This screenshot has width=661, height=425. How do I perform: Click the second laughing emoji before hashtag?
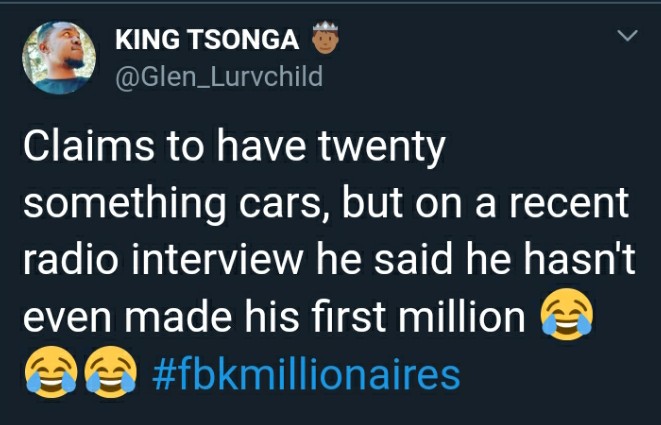click(111, 372)
